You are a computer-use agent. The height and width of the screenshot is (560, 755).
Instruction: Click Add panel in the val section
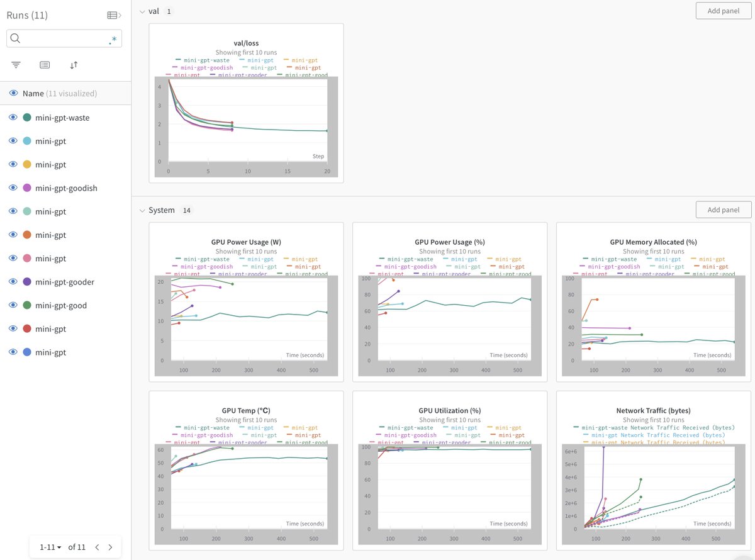pos(723,11)
